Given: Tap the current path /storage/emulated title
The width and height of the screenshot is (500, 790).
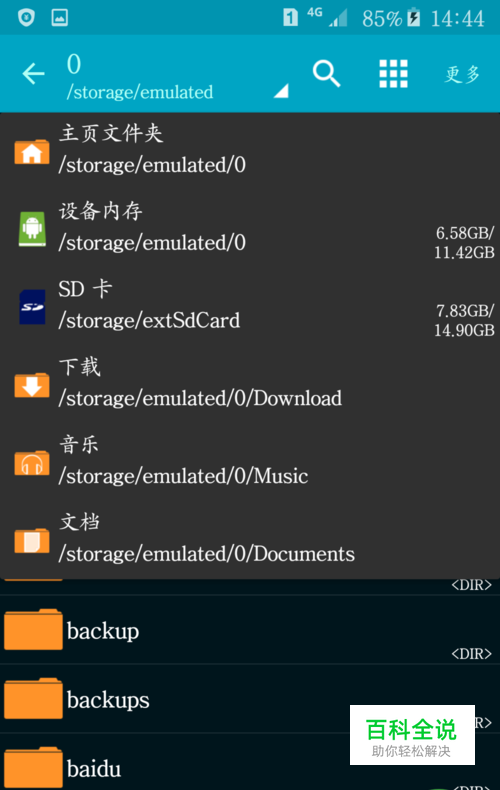Looking at the screenshot, I should pyautogui.click(x=140, y=92).
